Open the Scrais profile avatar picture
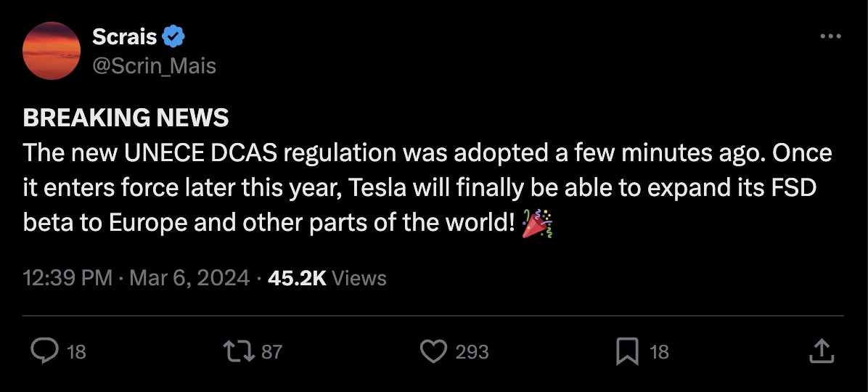This screenshot has height=392, width=868. coord(52,51)
